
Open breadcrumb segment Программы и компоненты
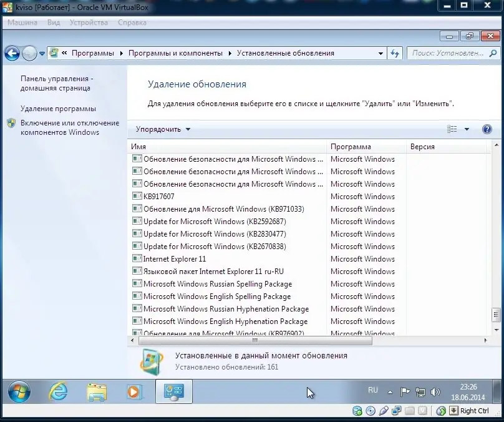(175, 54)
